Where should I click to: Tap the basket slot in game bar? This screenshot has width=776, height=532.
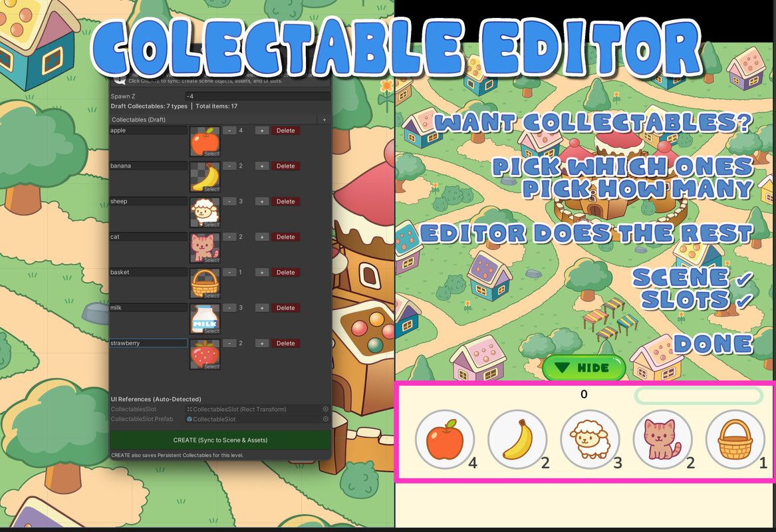(x=735, y=440)
